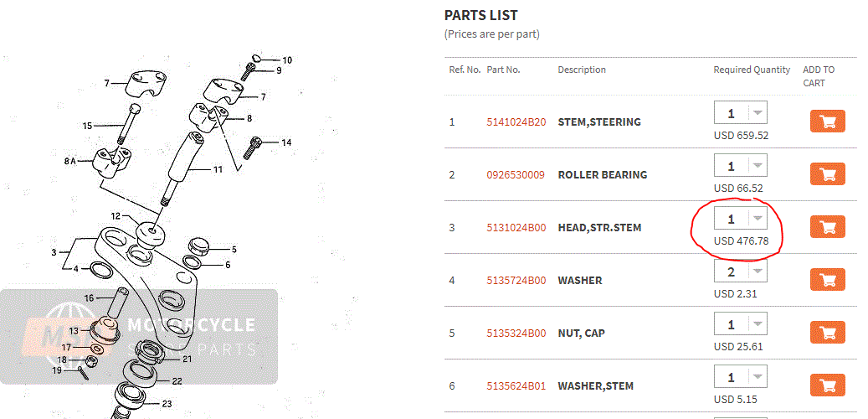The image size is (868, 419).
Task: Open part number 5135724B00 link
Action: pos(516,281)
